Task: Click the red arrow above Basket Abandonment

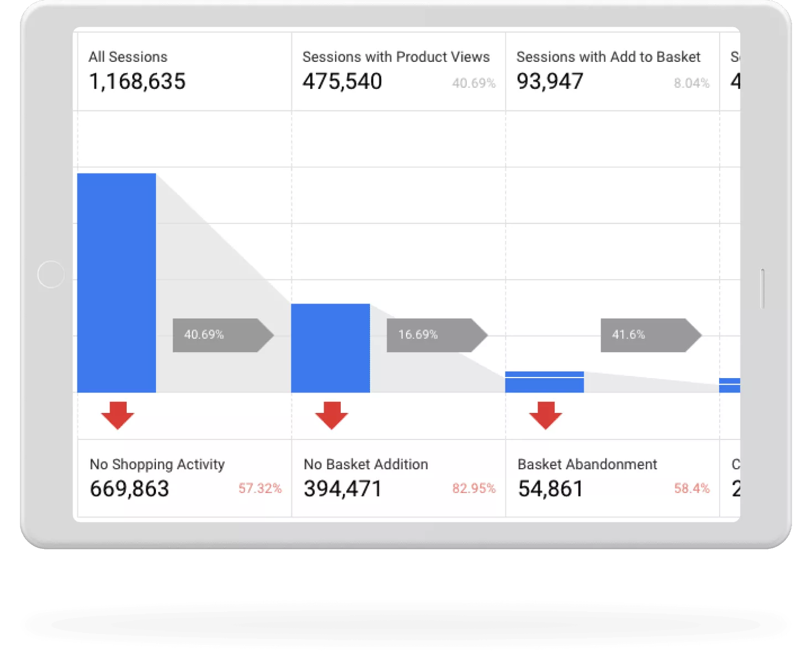Action: click(x=545, y=415)
